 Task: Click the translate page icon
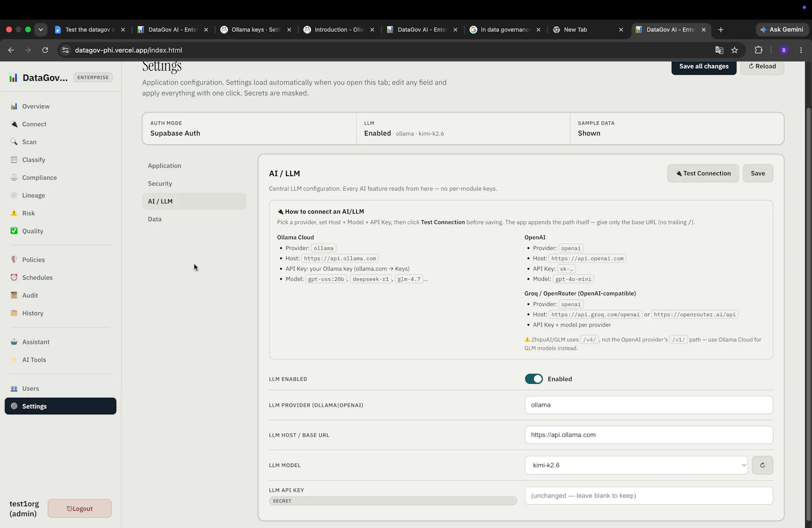click(x=719, y=50)
